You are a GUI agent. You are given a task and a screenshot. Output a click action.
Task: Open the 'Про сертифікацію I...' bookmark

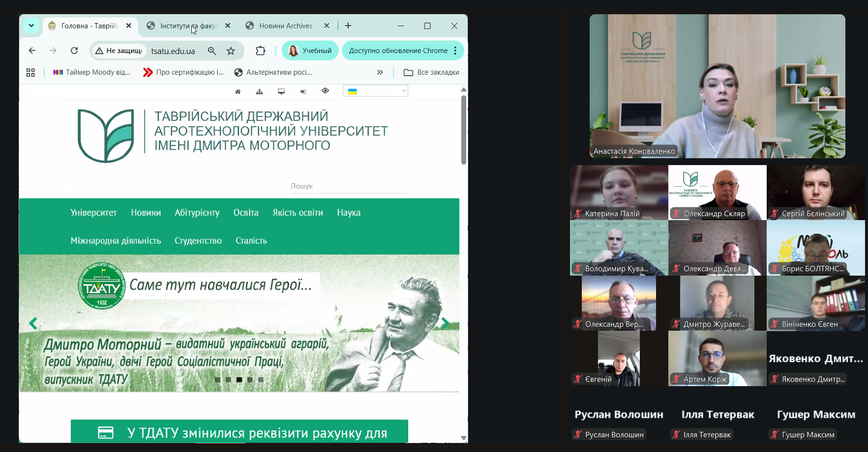(183, 72)
